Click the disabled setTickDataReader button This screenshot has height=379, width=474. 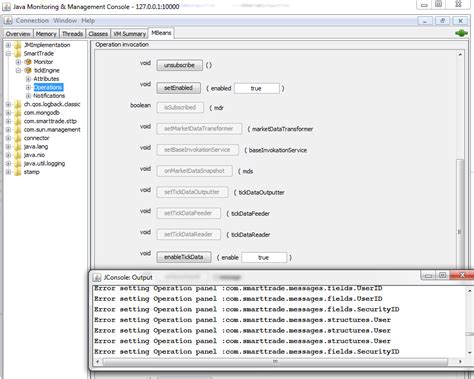click(x=188, y=234)
